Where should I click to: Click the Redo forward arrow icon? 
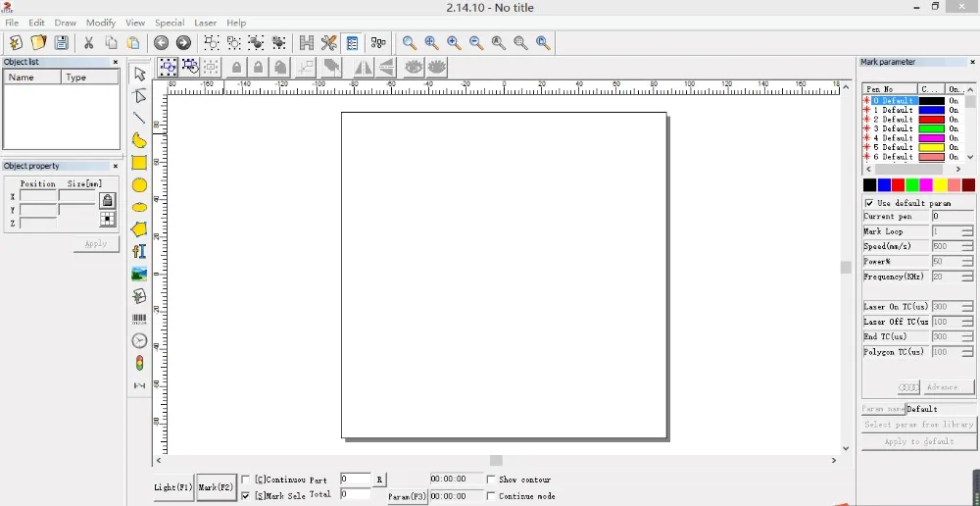pos(183,42)
